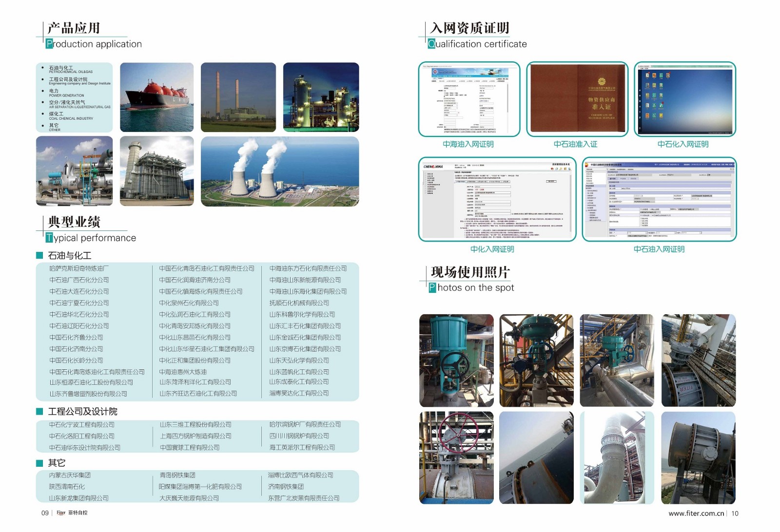Click the Fiter logo in the footer
The image size is (780, 532).
(61, 513)
